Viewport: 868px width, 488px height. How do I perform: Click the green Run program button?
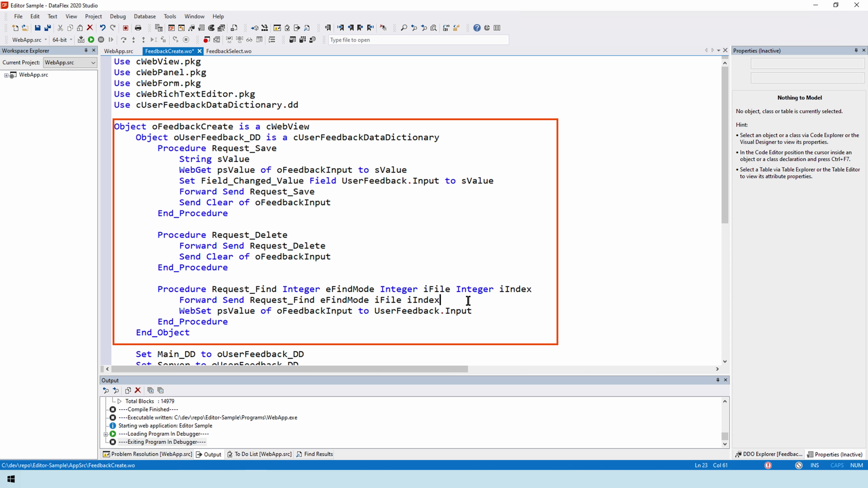[x=91, y=40]
